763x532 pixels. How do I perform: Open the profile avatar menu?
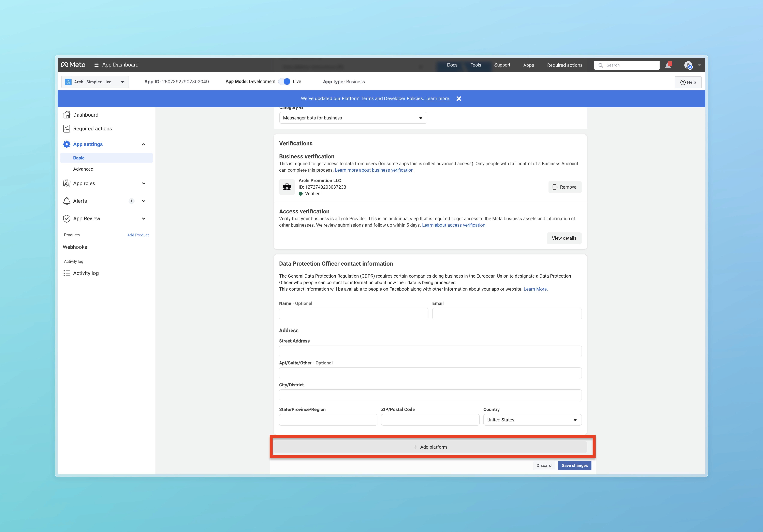[x=688, y=65]
